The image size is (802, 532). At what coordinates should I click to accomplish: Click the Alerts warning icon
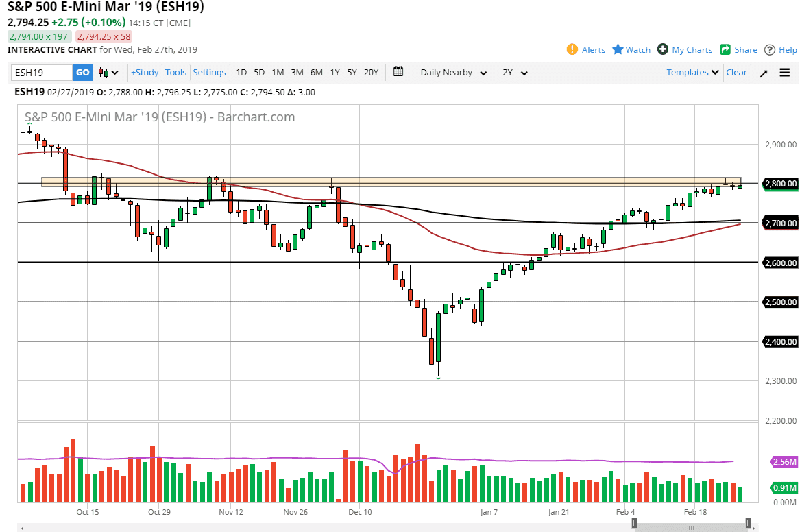click(572, 49)
